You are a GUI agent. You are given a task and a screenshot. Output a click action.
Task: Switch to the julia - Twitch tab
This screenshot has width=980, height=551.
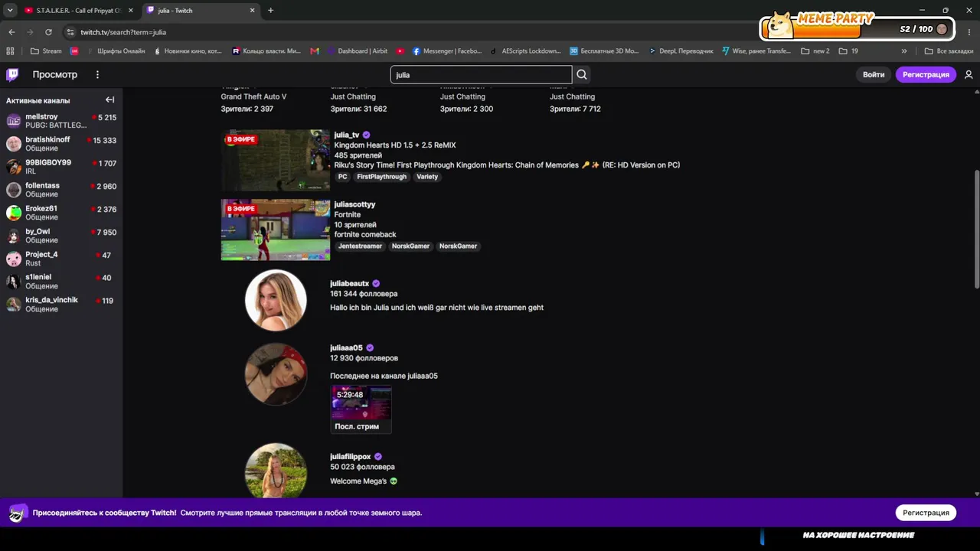pos(201,11)
